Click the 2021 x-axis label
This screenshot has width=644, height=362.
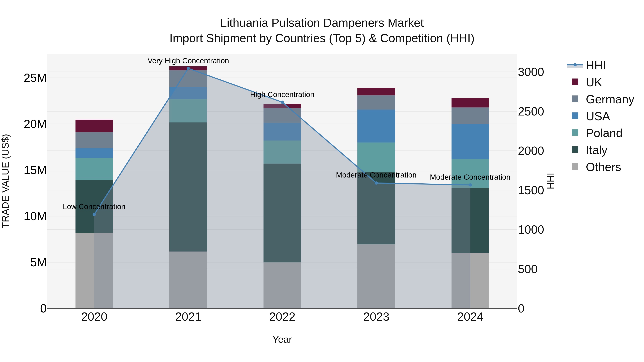[x=188, y=317]
